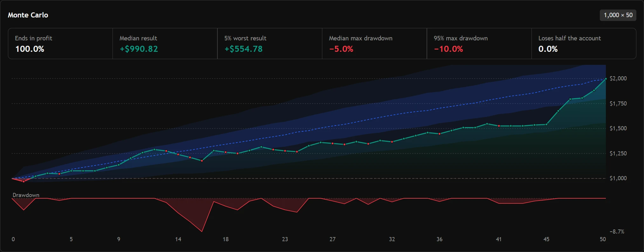Click the $1,250 y-axis label
The width and height of the screenshot is (644, 252).
618,153
